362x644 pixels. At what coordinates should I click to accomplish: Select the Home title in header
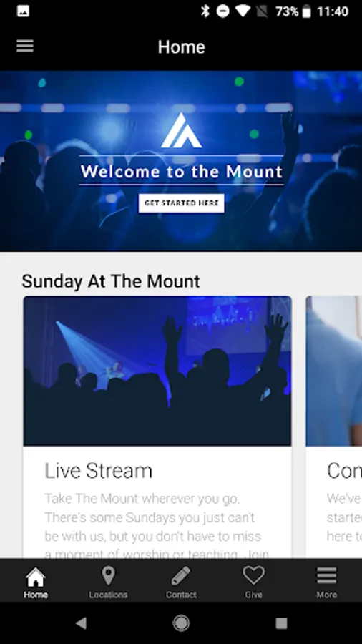coord(182,47)
